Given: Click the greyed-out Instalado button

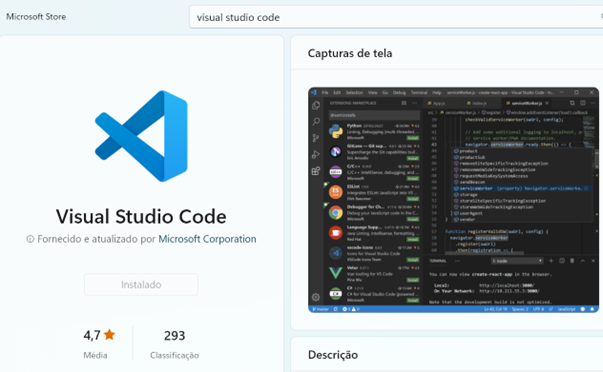Looking at the screenshot, I should [x=141, y=285].
